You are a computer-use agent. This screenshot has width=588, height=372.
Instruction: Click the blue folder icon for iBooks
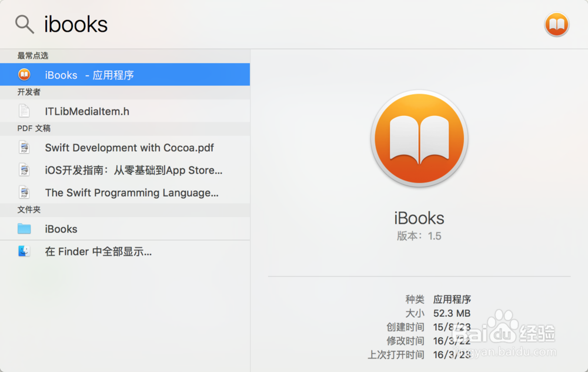click(x=24, y=228)
